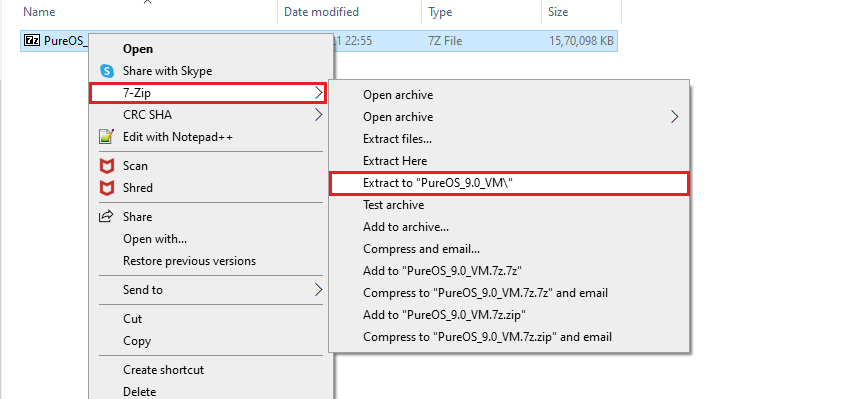Click the "15,70,098 KB" size cell

click(x=581, y=40)
